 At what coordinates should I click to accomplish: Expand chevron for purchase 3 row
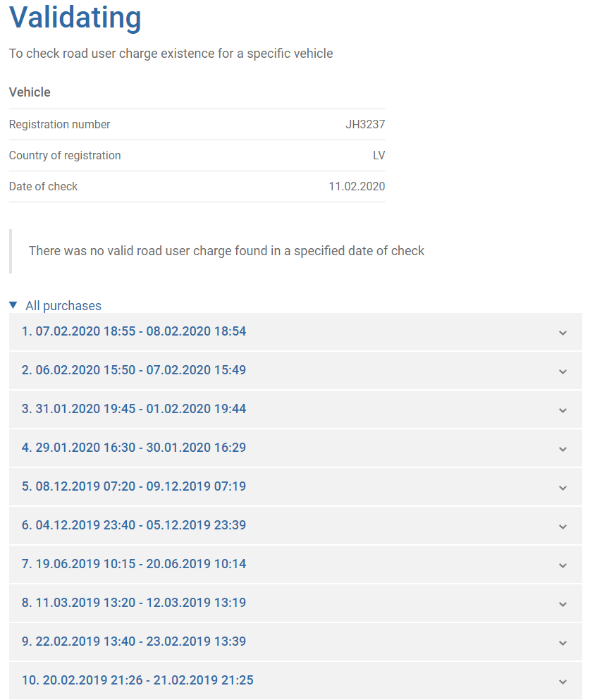pos(563,410)
